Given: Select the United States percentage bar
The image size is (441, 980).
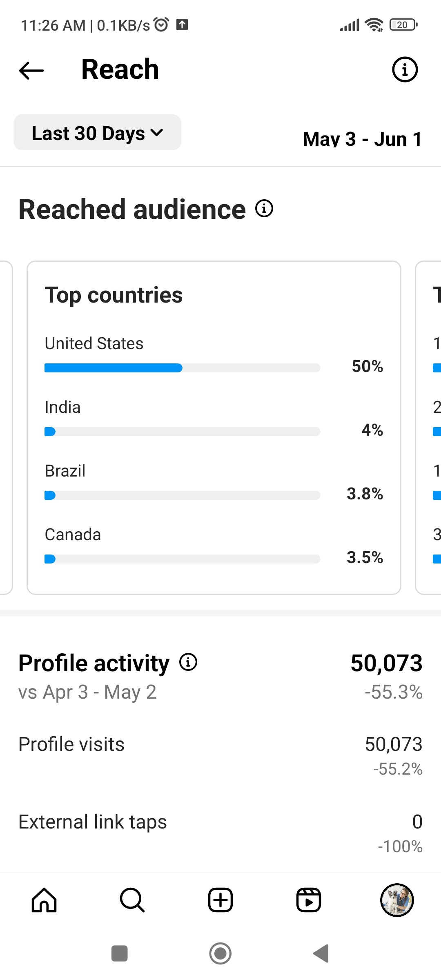Looking at the screenshot, I should pyautogui.click(x=182, y=368).
